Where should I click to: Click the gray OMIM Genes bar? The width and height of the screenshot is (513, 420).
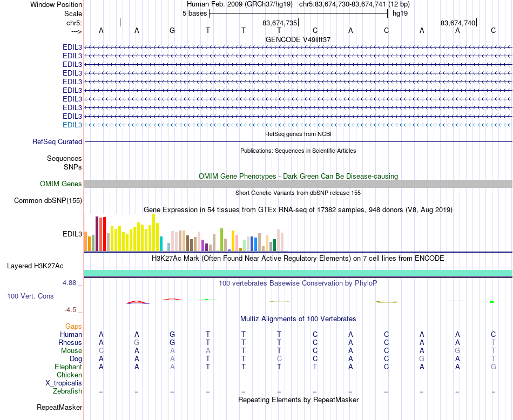pos(298,184)
